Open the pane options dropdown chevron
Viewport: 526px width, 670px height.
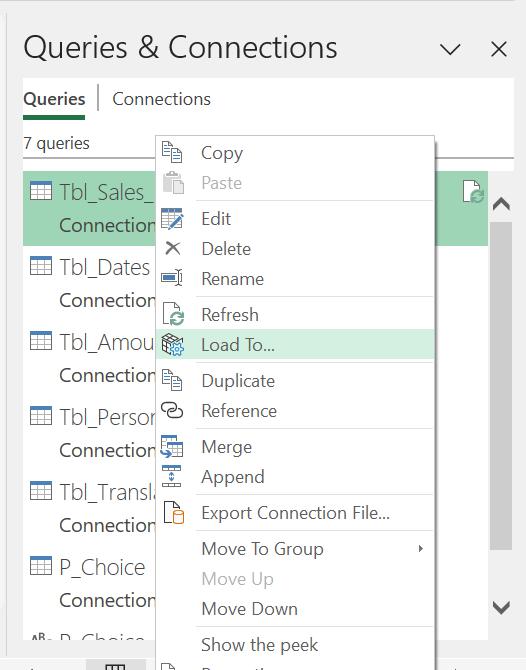450,49
